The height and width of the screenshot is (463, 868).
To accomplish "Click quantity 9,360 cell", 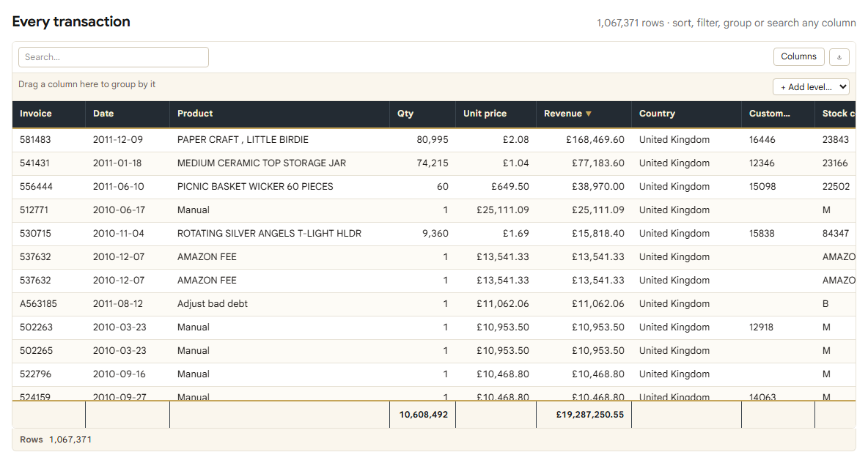I will [422, 234].
